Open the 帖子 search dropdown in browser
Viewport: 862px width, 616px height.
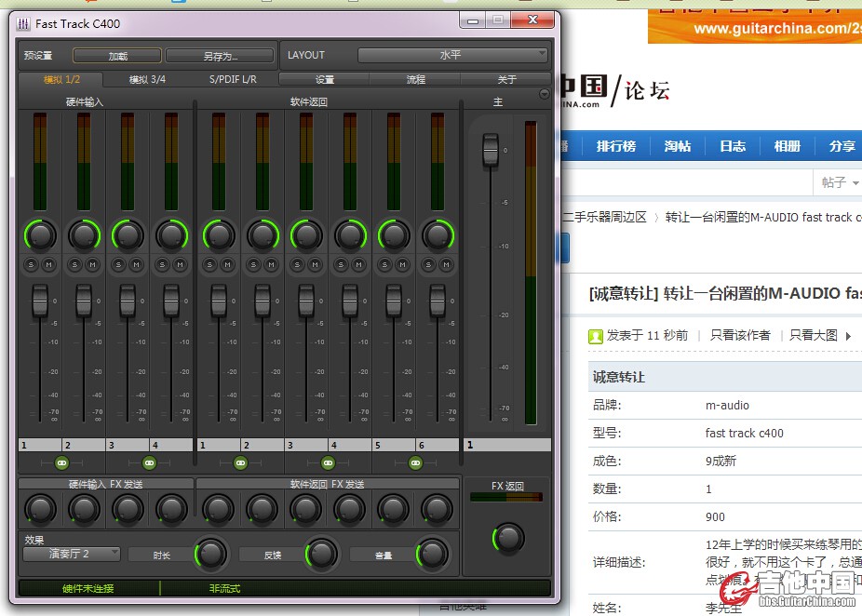[840, 182]
